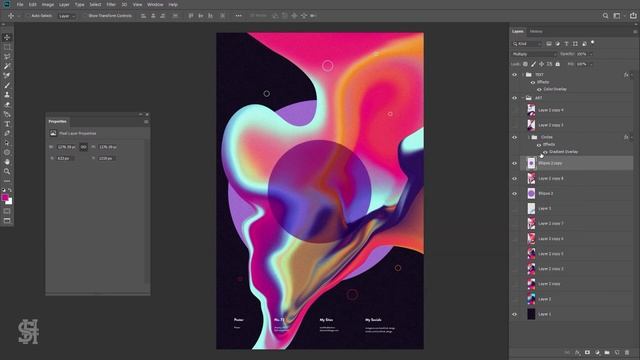The width and height of the screenshot is (640, 360).
Task: Select the Move tool
Action: [7, 37]
